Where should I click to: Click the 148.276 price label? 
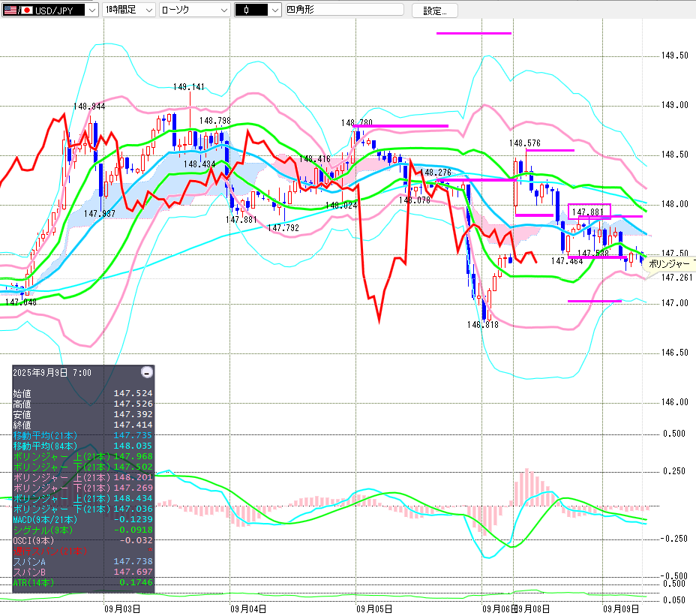pos(436,173)
